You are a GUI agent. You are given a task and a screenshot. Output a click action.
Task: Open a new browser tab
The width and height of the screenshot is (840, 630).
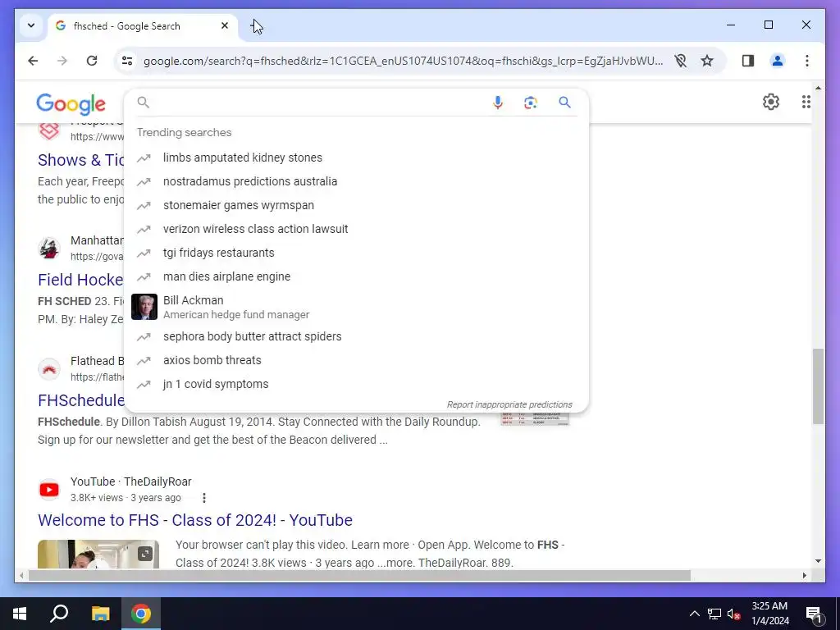[256, 25]
